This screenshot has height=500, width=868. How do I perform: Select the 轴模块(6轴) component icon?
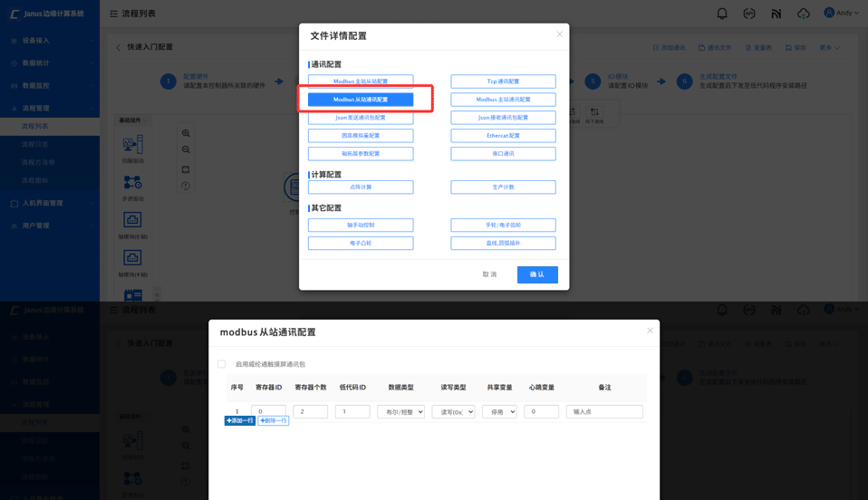(132, 220)
